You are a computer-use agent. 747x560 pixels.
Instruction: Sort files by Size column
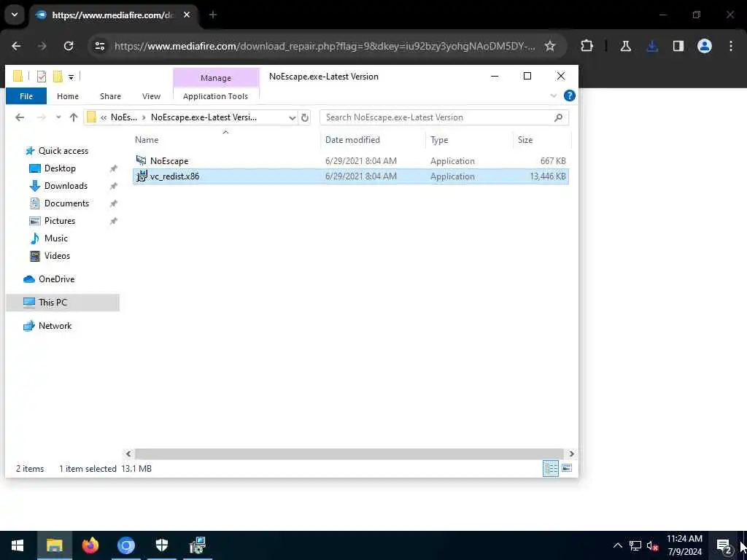525,140
